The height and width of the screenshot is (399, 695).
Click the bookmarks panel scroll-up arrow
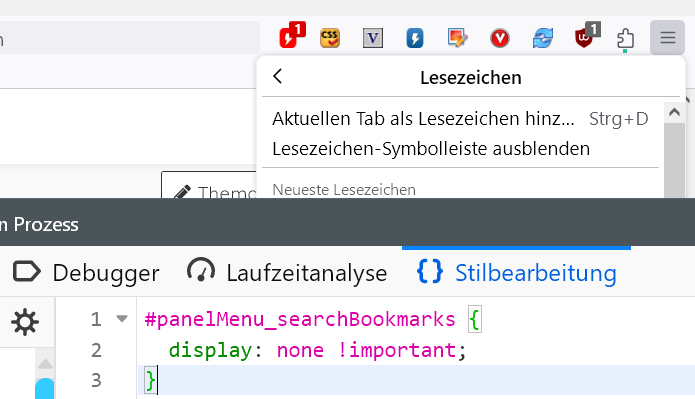[x=675, y=112]
